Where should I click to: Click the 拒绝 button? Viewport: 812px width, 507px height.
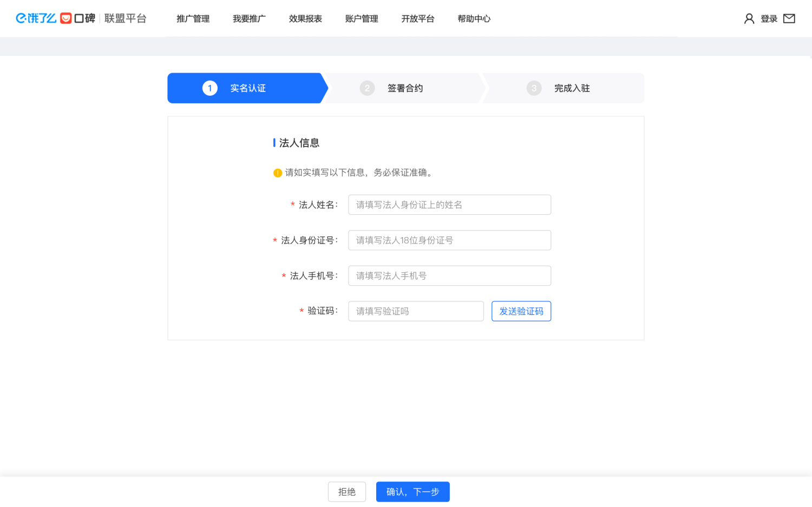347,492
